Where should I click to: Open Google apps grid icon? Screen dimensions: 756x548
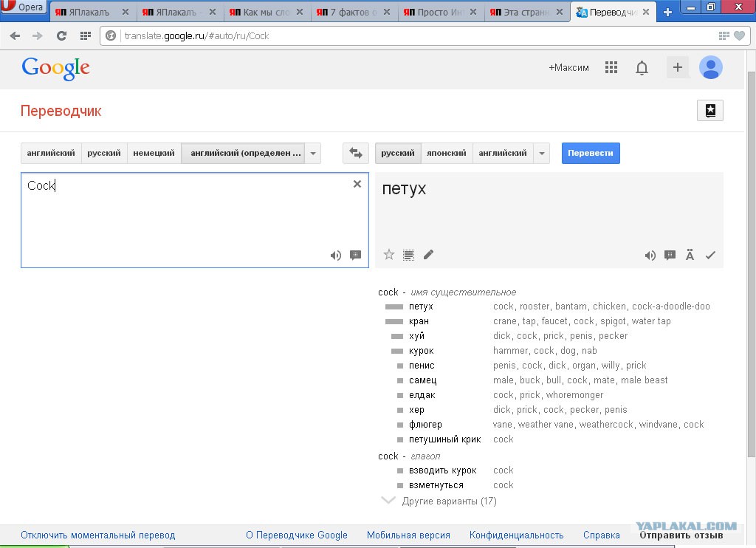tap(611, 67)
